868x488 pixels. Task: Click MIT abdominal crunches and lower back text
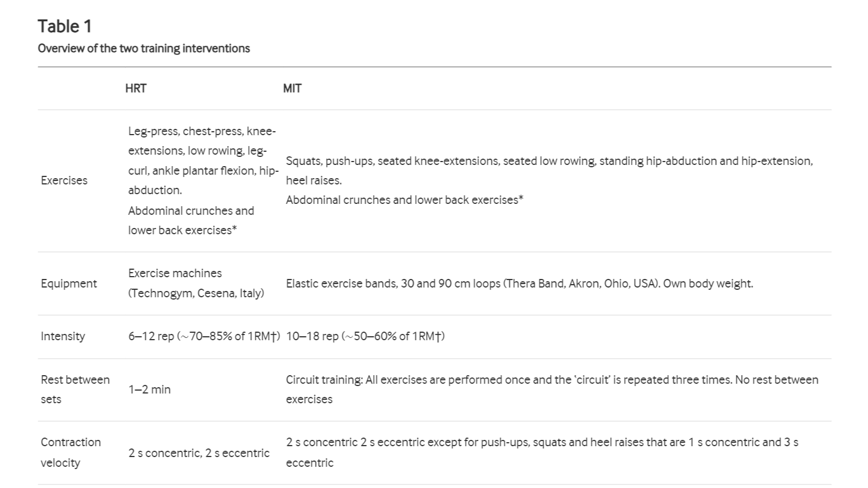coord(405,200)
